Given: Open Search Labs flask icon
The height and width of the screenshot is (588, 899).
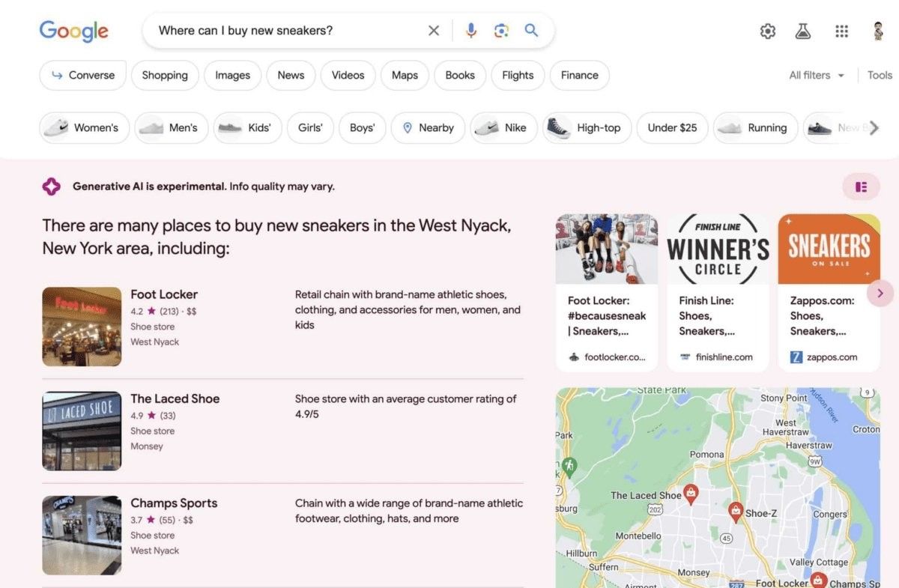Looking at the screenshot, I should pyautogui.click(x=804, y=31).
